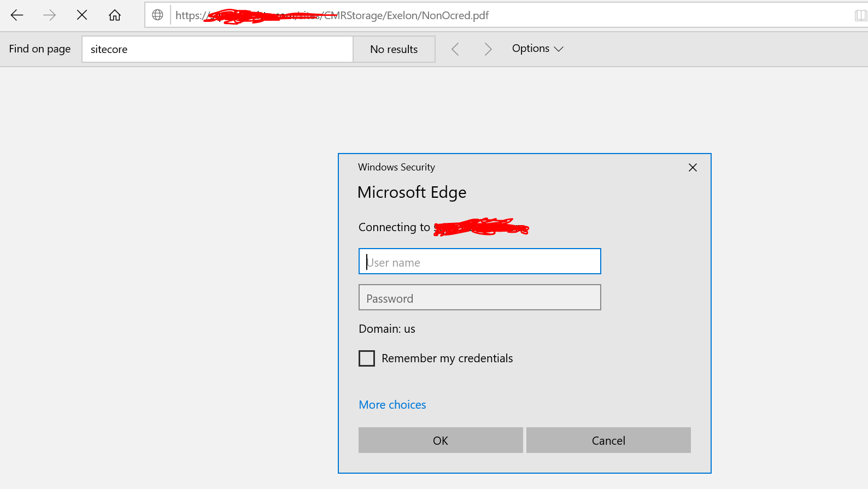This screenshot has width=868, height=489.
Task: Go to next find result
Action: click(488, 49)
